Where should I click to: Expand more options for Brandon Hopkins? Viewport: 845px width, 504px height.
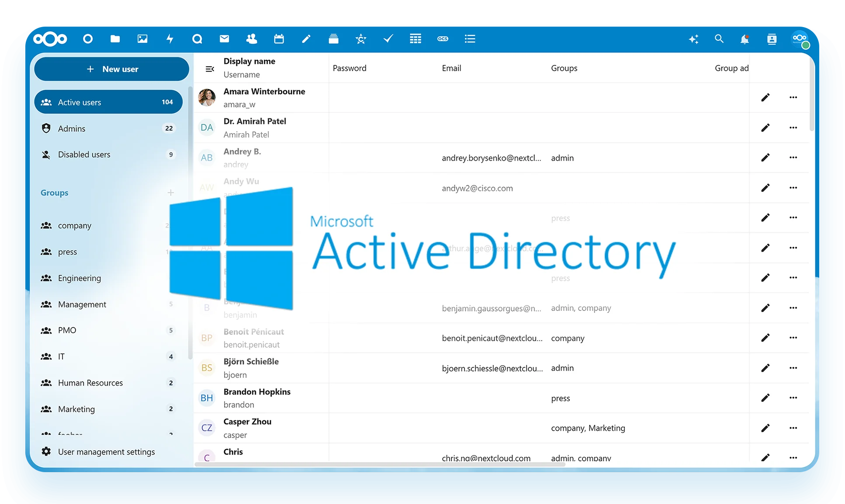(793, 398)
